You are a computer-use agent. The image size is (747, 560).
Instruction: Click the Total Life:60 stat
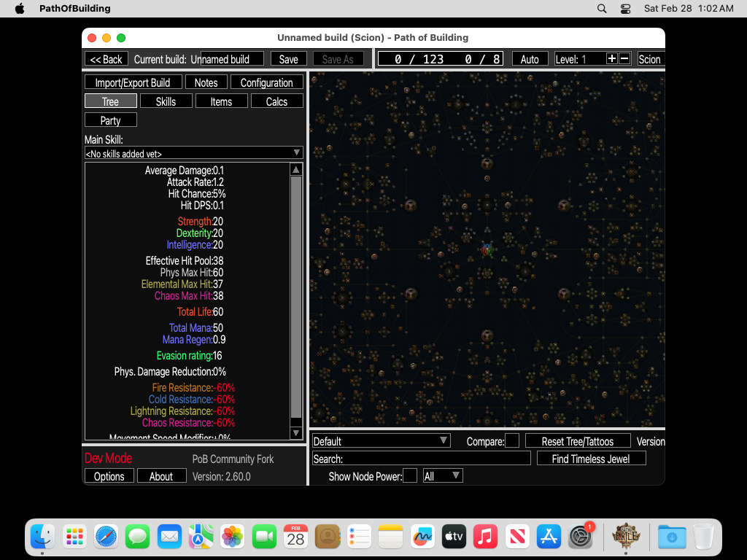coord(200,312)
